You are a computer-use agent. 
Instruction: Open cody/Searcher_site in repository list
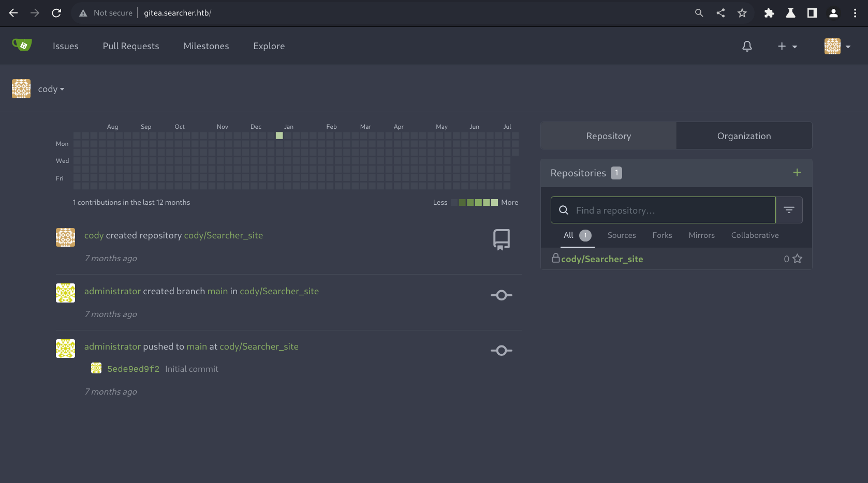tap(602, 259)
